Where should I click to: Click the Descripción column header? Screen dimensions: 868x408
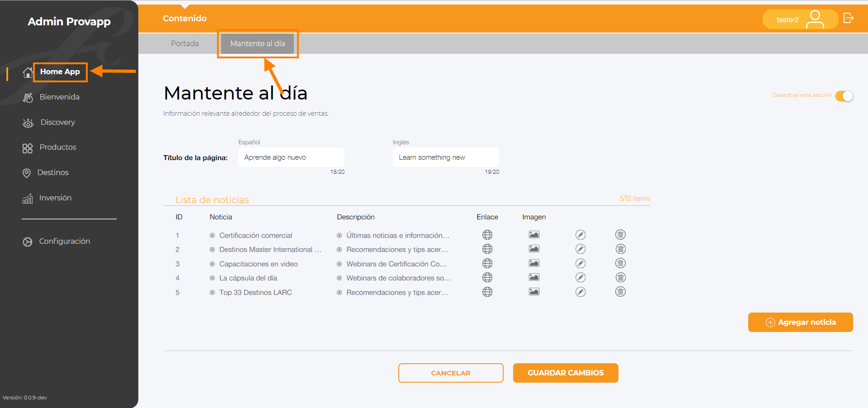[x=356, y=217]
